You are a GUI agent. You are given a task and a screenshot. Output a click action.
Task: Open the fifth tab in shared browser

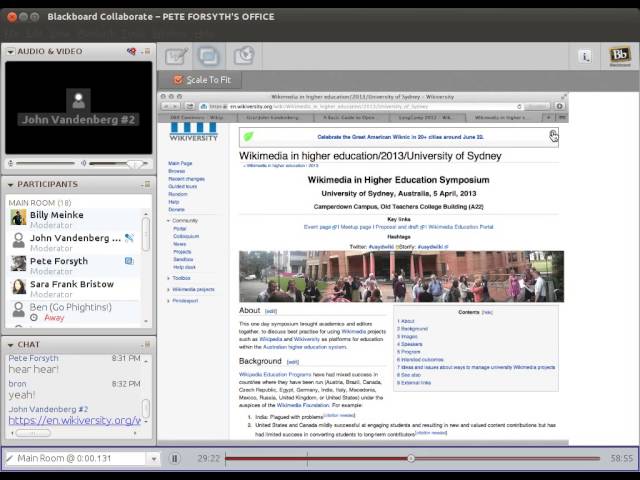point(500,118)
